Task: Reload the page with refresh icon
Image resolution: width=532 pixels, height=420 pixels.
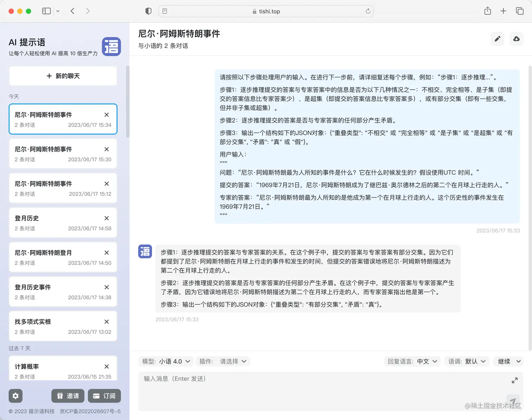Action: 368,11
